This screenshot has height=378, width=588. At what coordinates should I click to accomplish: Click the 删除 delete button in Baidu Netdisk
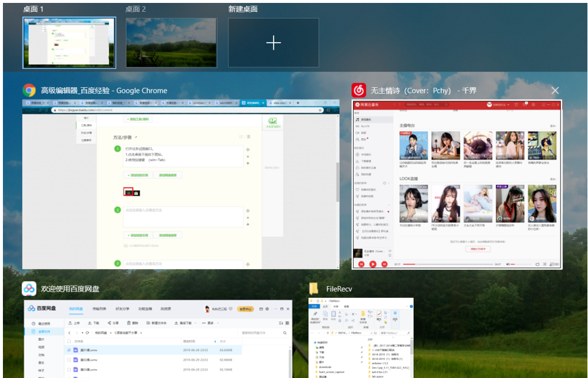132,323
